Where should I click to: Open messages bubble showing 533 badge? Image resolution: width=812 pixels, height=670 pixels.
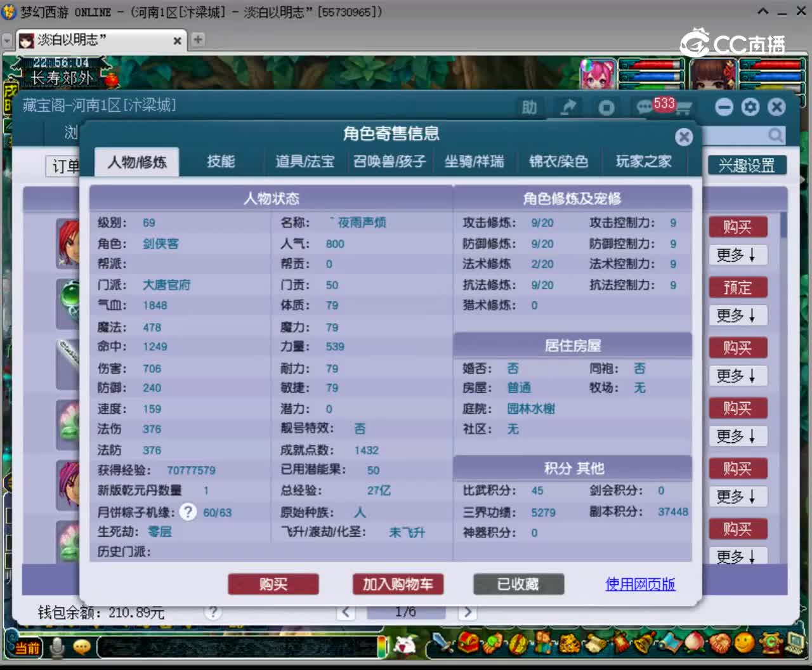(x=646, y=107)
